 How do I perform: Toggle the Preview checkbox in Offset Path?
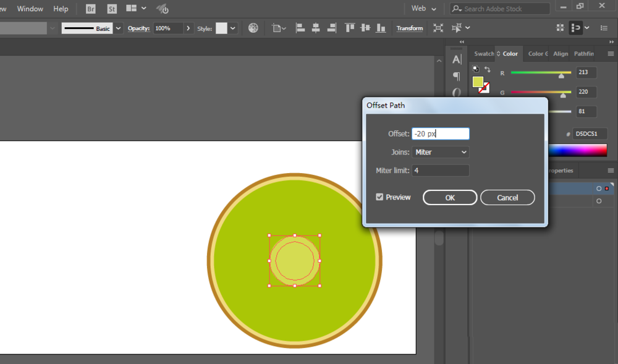pos(379,197)
